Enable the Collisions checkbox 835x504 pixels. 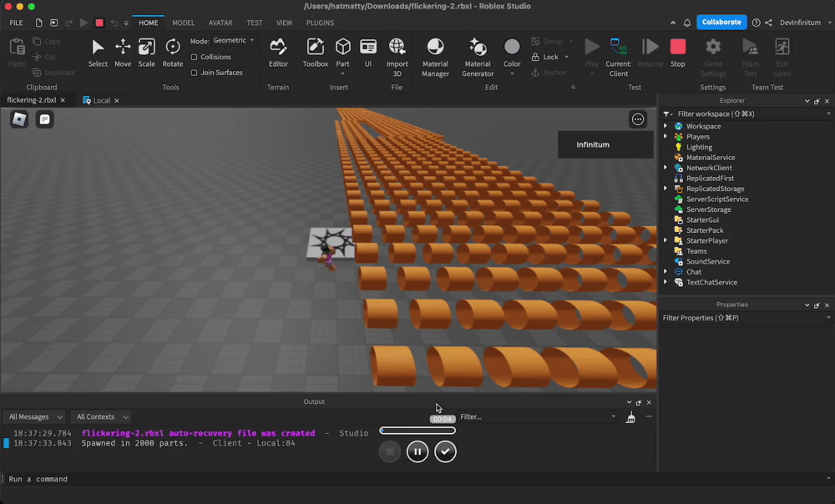(x=194, y=57)
